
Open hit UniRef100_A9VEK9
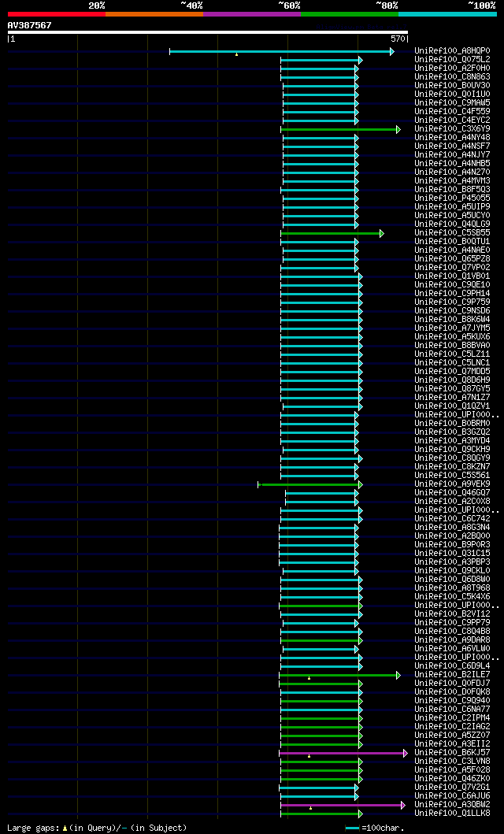[453, 484]
